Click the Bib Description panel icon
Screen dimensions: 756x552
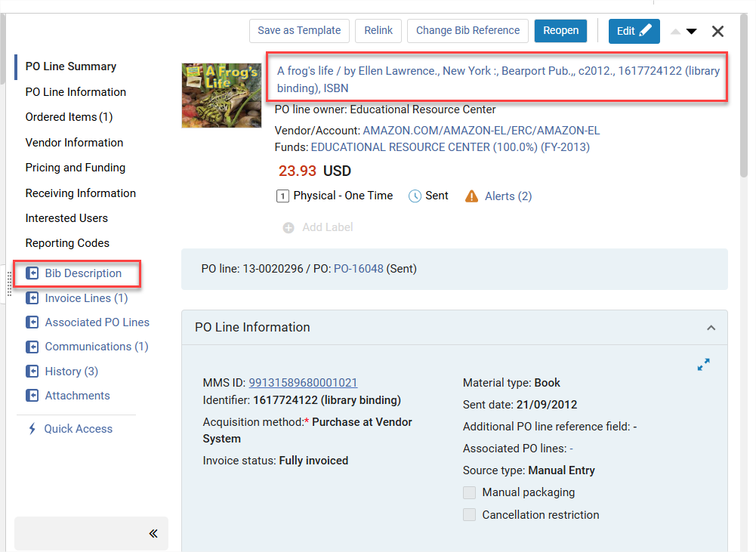pyautogui.click(x=32, y=273)
